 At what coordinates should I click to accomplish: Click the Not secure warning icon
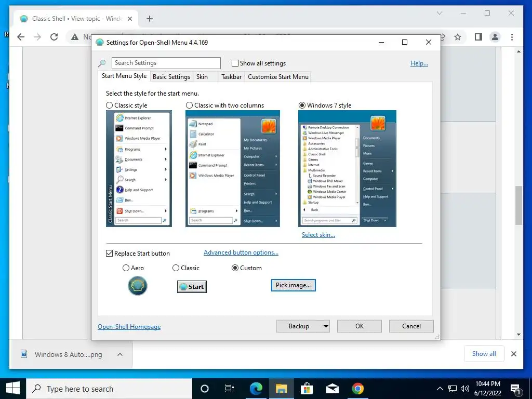tap(75, 37)
